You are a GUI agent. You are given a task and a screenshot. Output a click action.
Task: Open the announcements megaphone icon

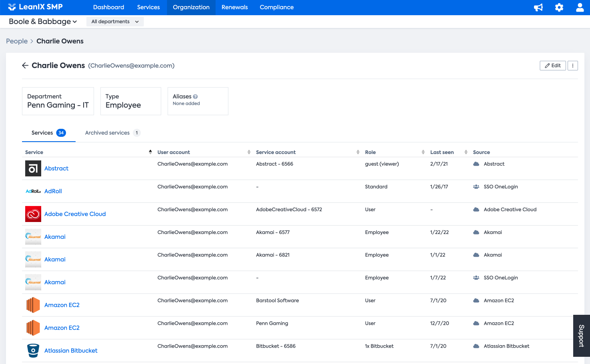[x=538, y=7]
